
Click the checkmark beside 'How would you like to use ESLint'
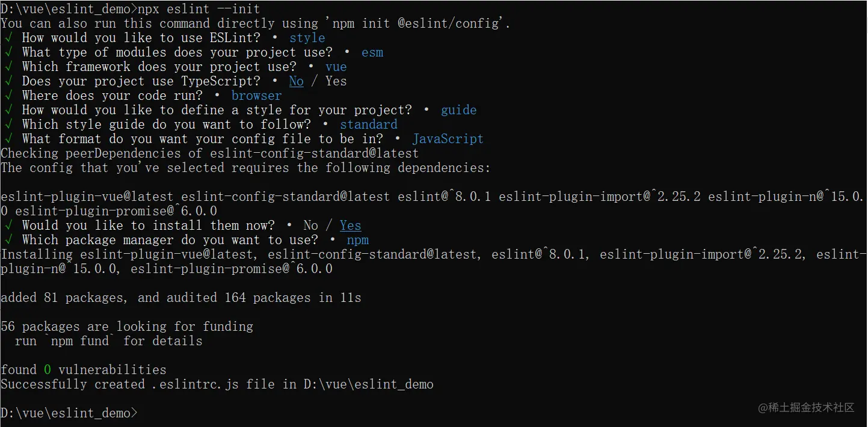pos(8,38)
